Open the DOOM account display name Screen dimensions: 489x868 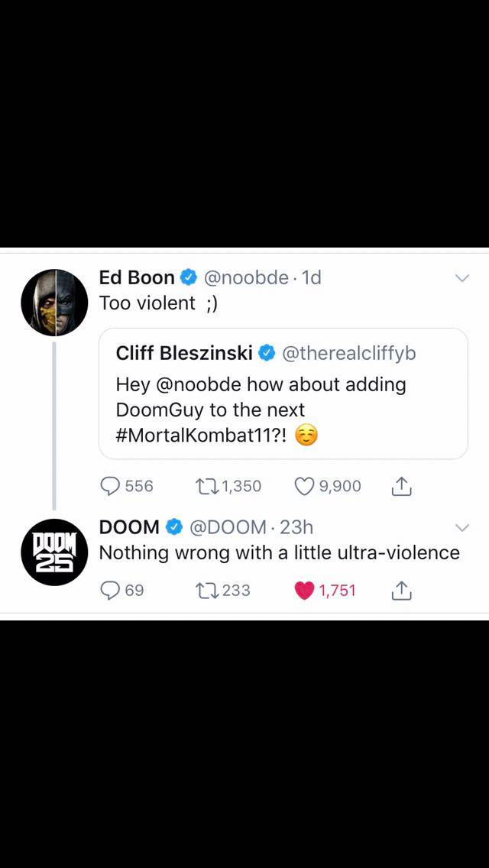(x=130, y=527)
